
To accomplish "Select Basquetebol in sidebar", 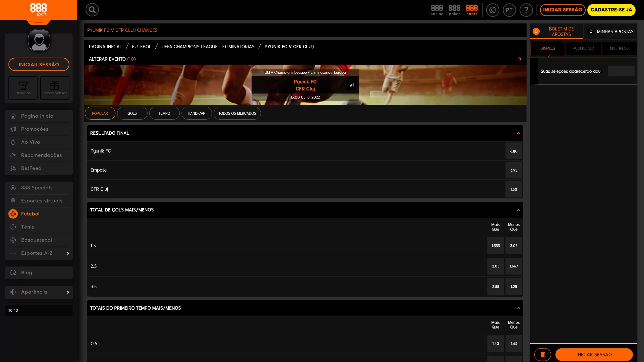I will pos(39,240).
